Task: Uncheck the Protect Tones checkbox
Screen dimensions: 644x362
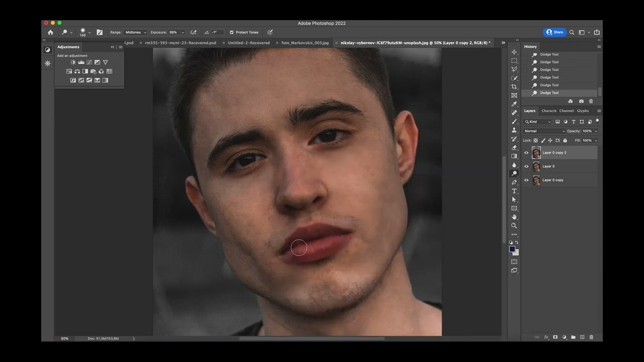Action: 231,32
